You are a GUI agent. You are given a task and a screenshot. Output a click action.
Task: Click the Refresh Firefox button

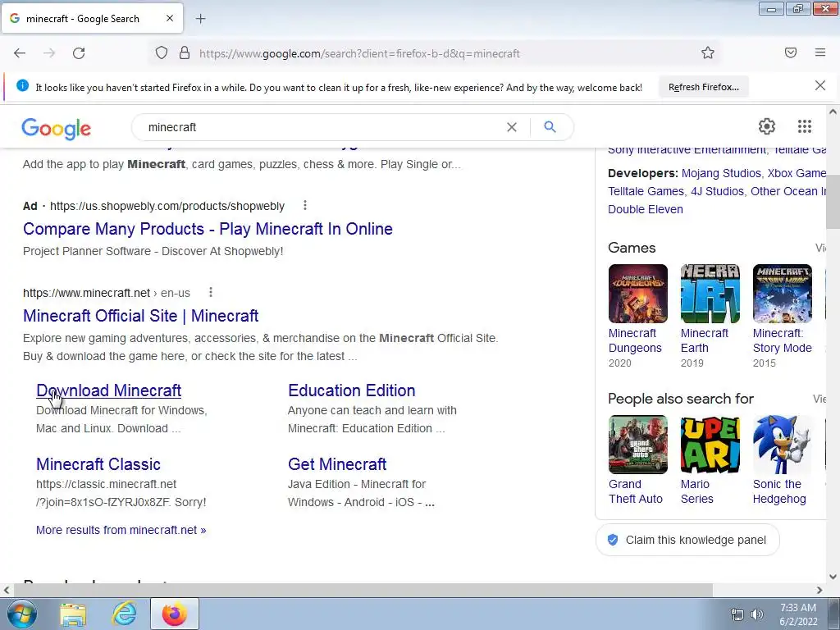703,87
